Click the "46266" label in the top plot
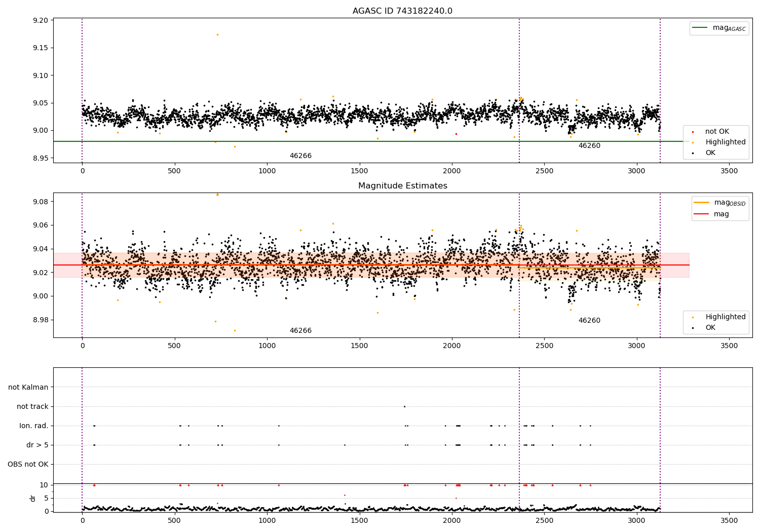The image size is (760, 532). (x=300, y=156)
